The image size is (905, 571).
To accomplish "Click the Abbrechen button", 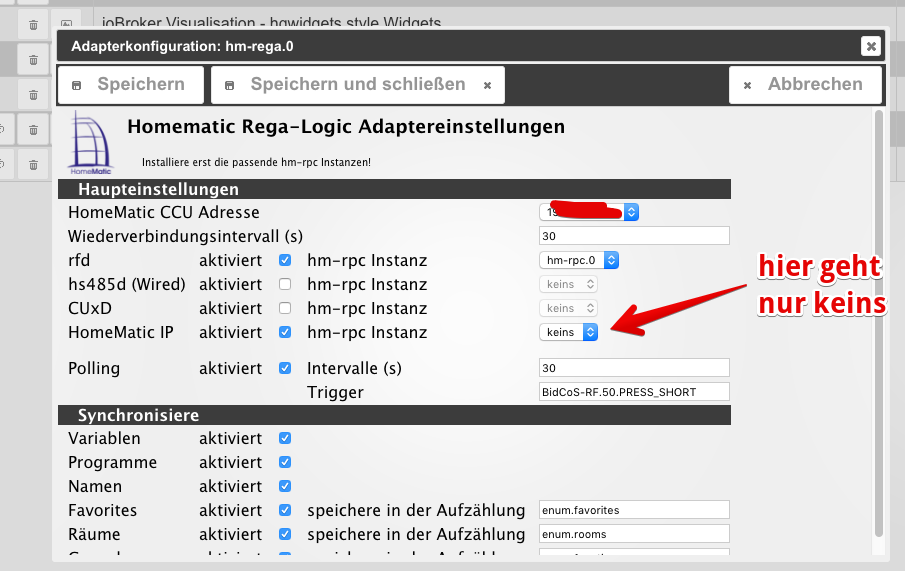I will pyautogui.click(x=806, y=85).
